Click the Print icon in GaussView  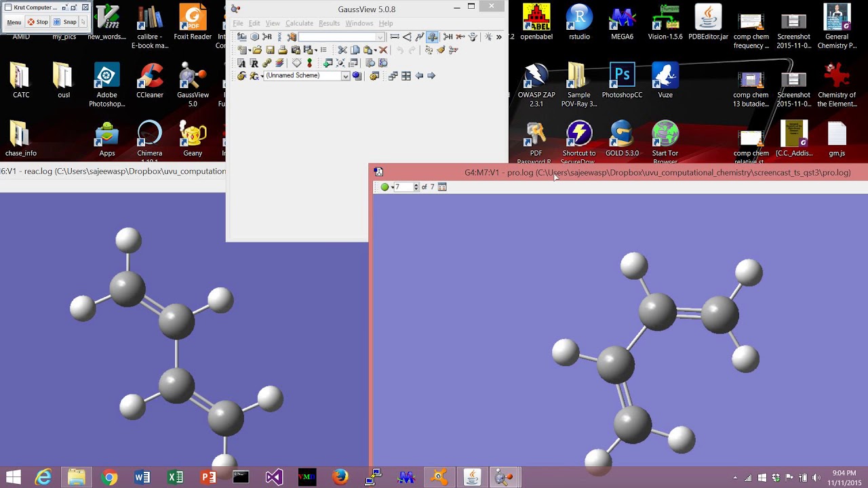pyautogui.click(x=283, y=49)
